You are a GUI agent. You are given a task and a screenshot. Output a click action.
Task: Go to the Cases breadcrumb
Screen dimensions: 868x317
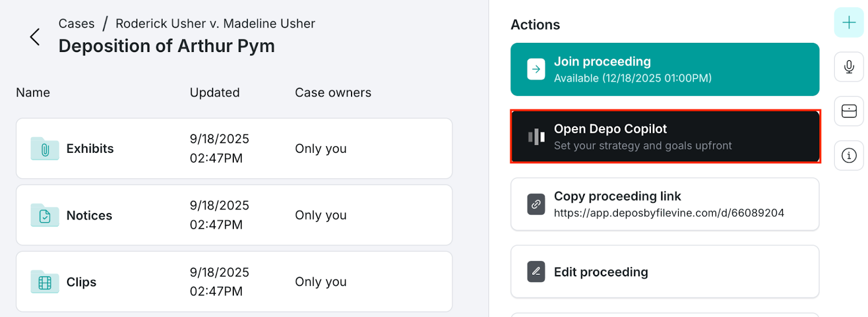coord(76,24)
